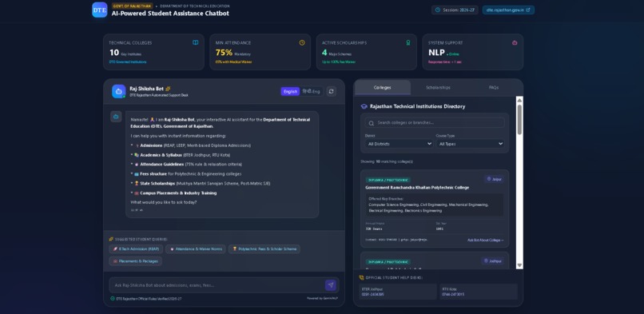This screenshot has width=644, height=314.
Task: Click the DTE logo badge
Action: click(x=100, y=10)
